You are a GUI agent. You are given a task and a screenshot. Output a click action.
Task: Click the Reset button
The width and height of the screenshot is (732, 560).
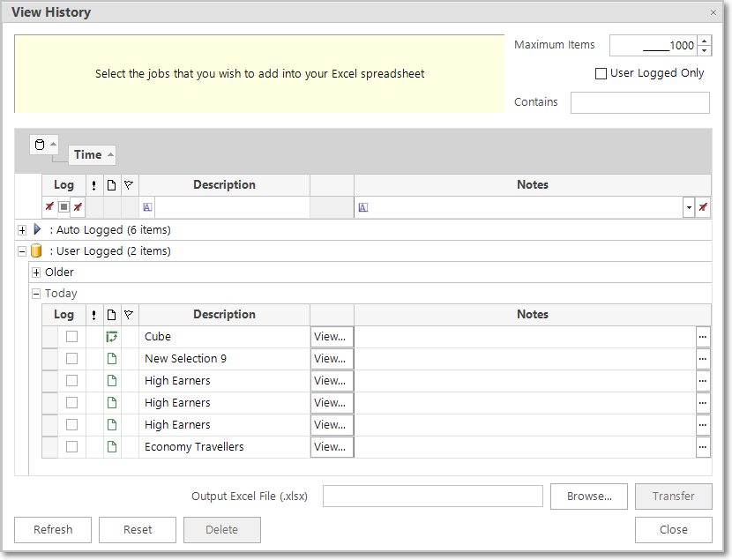click(138, 530)
